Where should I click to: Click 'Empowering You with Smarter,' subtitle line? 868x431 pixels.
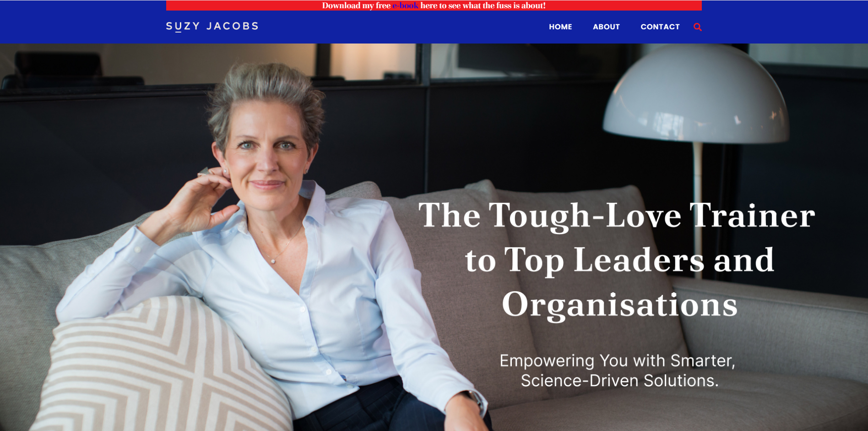click(x=617, y=361)
